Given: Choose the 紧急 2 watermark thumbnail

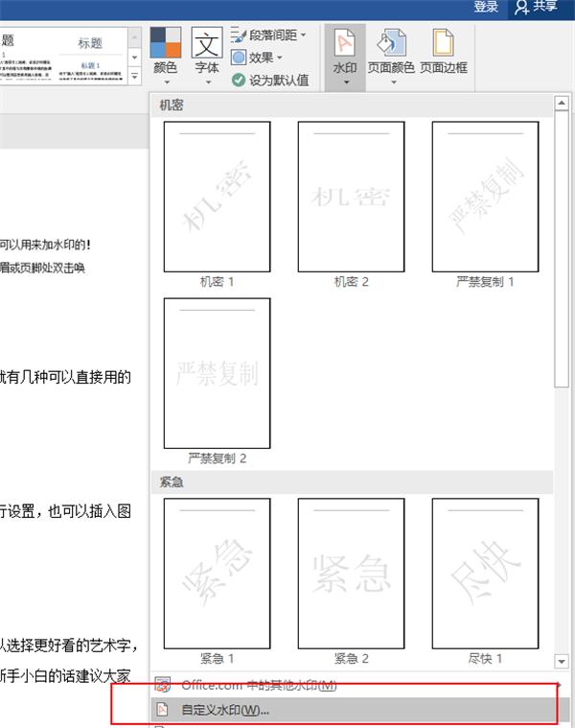Looking at the screenshot, I should click(351, 574).
